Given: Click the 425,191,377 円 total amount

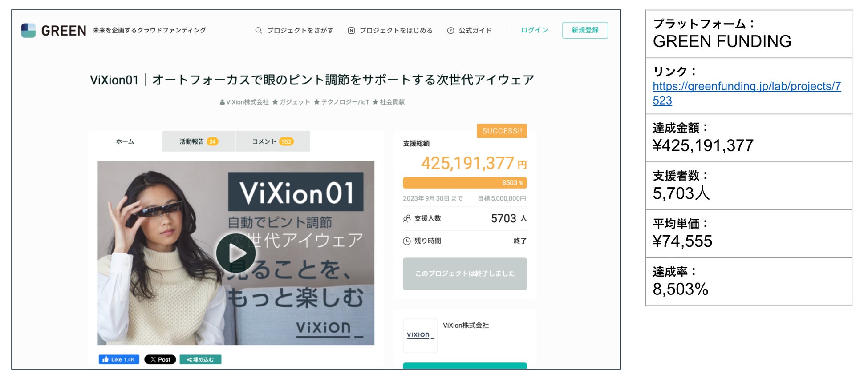Looking at the screenshot, I should pos(474,163).
